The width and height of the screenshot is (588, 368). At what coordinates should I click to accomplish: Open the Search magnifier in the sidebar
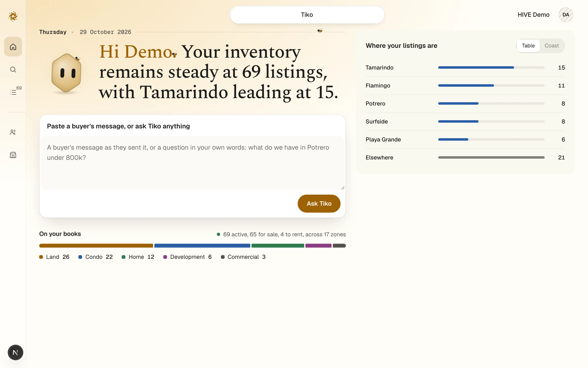coord(13,70)
